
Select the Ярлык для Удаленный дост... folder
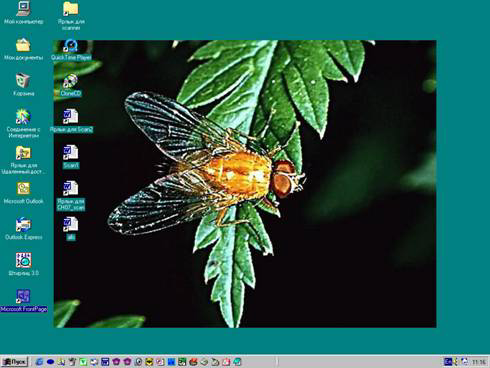point(23,153)
